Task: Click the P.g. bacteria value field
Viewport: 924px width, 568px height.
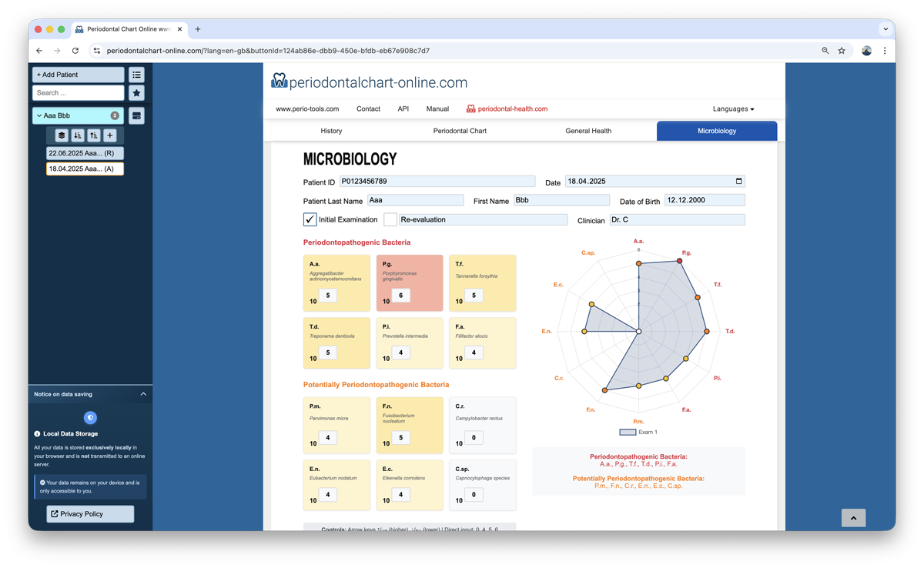Action: [x=400, y=296]
